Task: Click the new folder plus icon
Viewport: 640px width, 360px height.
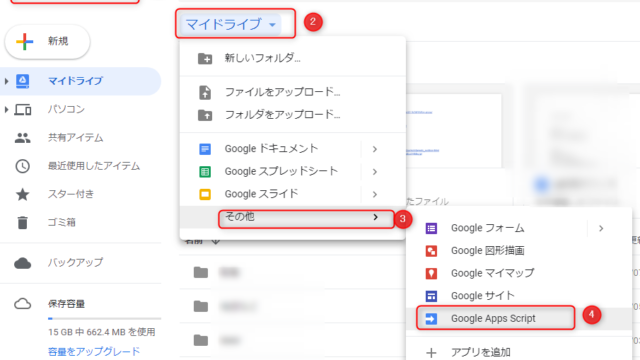Action: (x=205, y=59)
